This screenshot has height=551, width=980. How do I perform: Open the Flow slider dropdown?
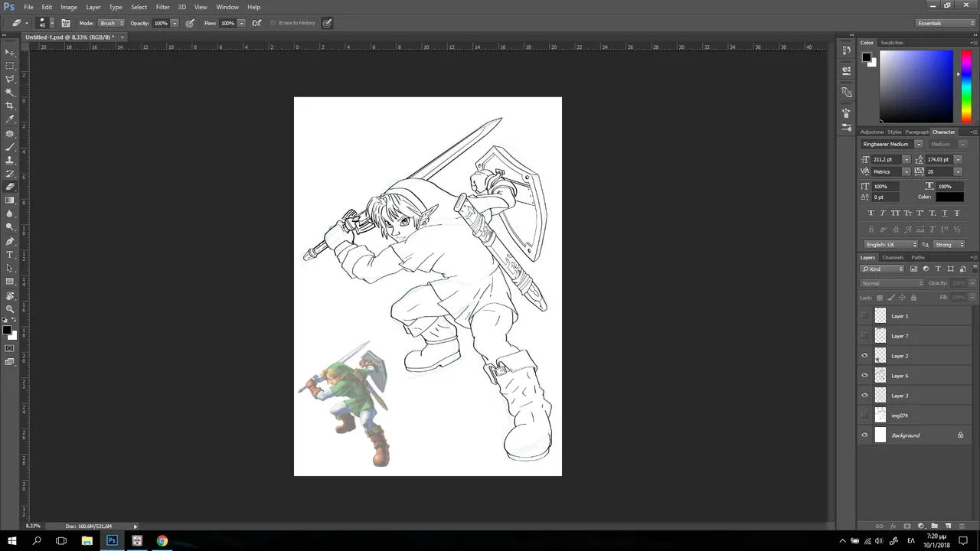(242, 23)
